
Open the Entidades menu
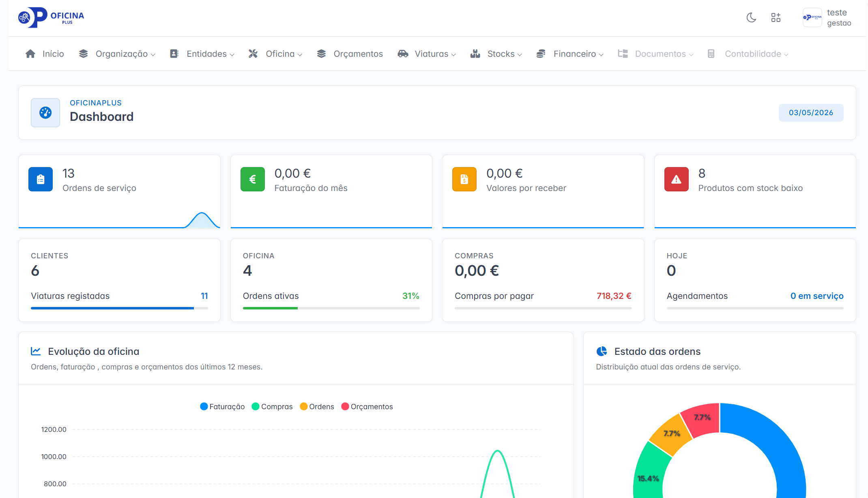206,54
